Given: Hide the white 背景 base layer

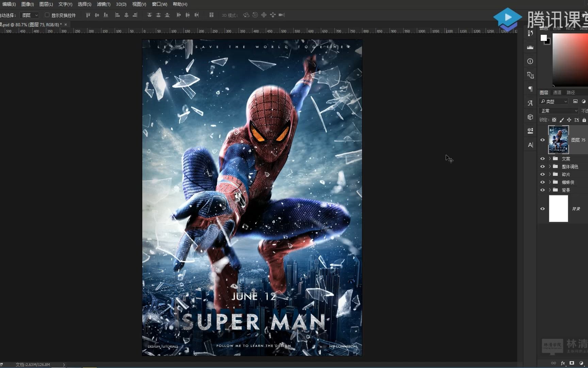Looking at the screenshot, I should click(x=542, y=209).
